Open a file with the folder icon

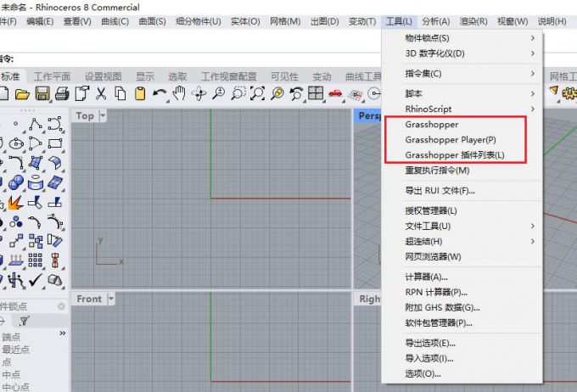point(22,94)
